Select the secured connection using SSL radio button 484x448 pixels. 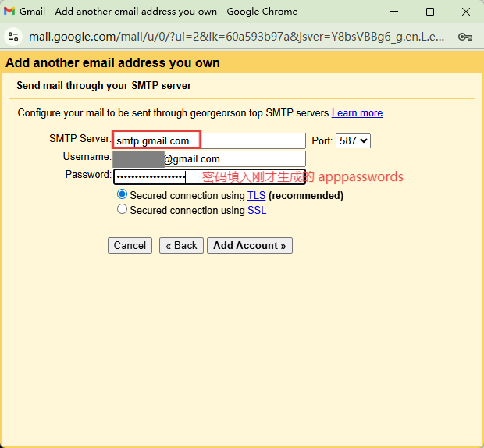pos(122,210)
